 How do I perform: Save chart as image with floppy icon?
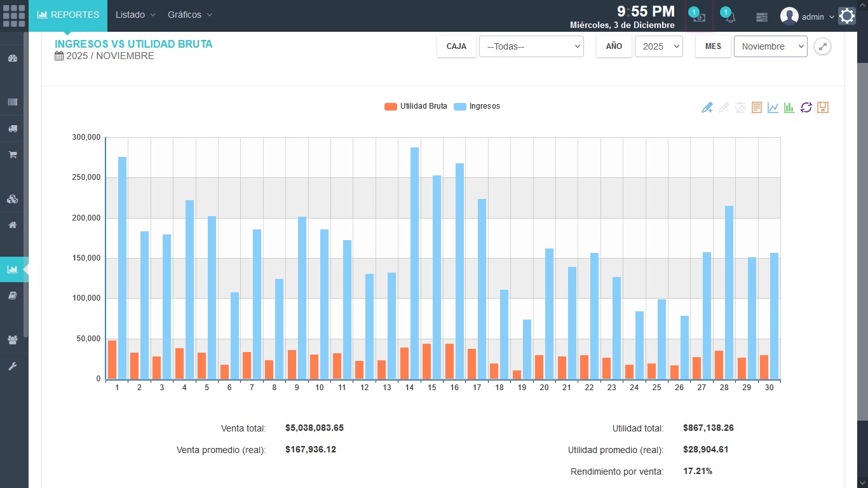point(823,107)
